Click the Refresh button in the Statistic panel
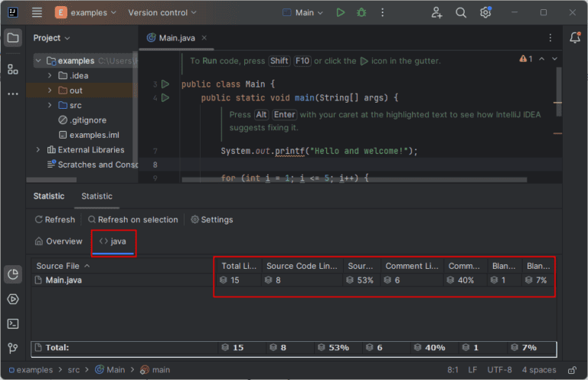588x380 pixels. (x=54, y=220)
